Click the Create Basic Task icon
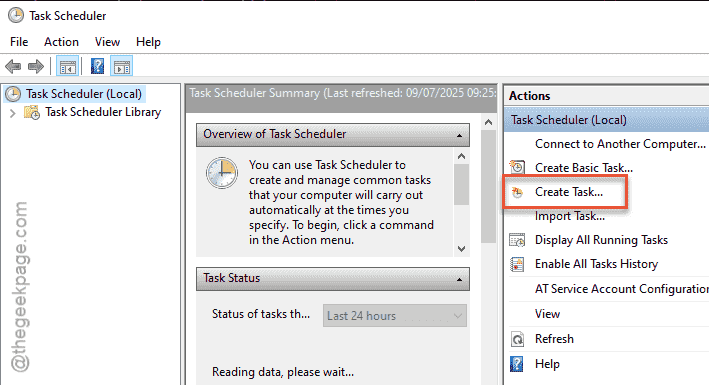Viewport: 709px width, 385px height. [x=517, y=167]
